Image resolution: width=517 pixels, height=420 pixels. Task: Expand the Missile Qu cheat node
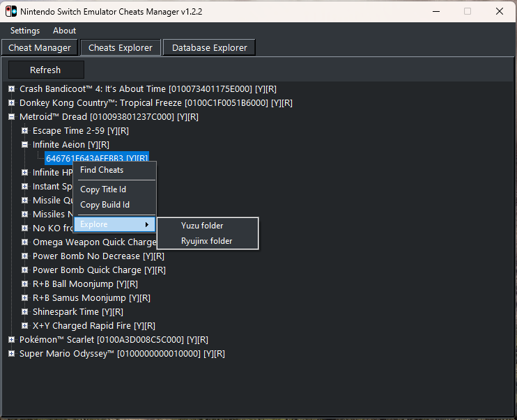click(24, 200)
